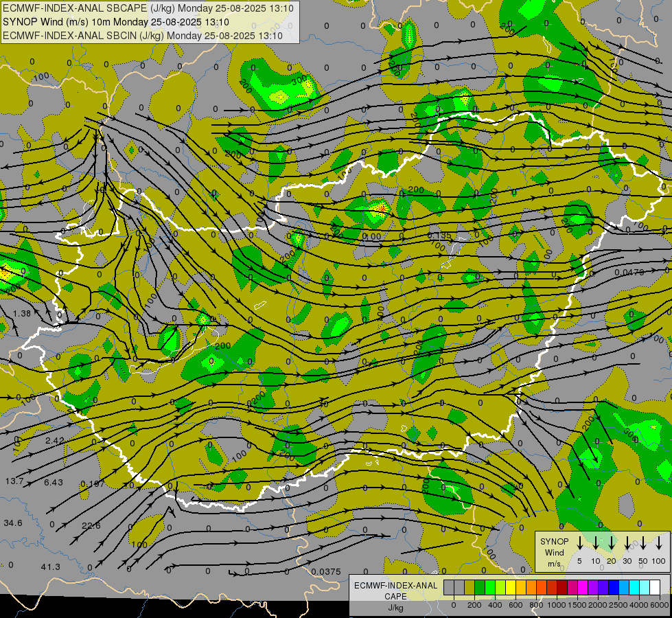Click the 800 tick label in CAPE legend
Viewport: 672px width, 618px height.
[x=536, y=605]
